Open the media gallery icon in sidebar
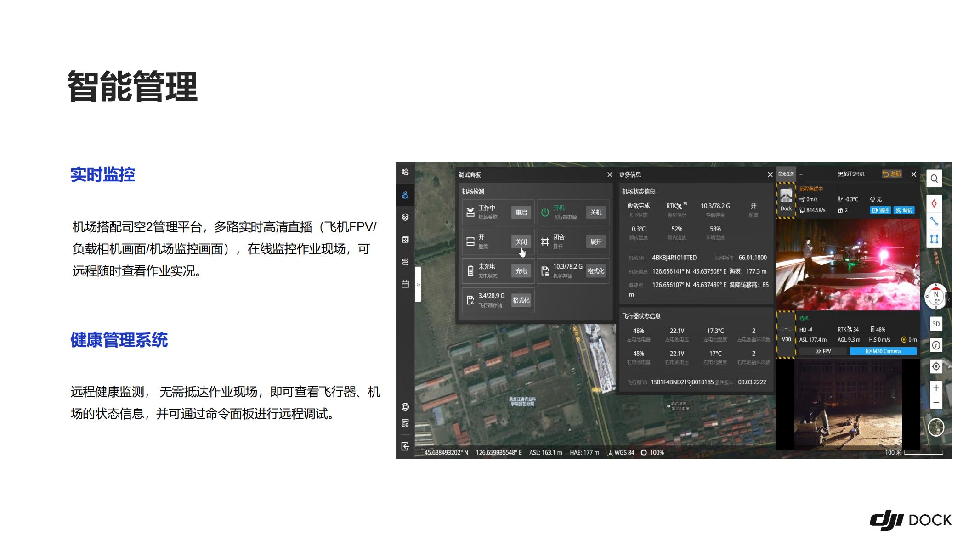Image resolution: width=980 pixels, height=551 pixels. pos(405,239)
